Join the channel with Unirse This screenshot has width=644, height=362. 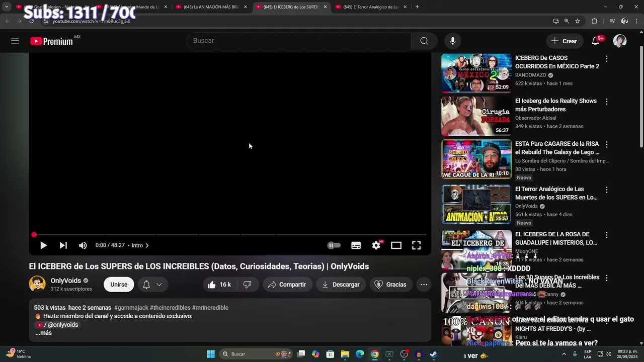coord(119,285)
